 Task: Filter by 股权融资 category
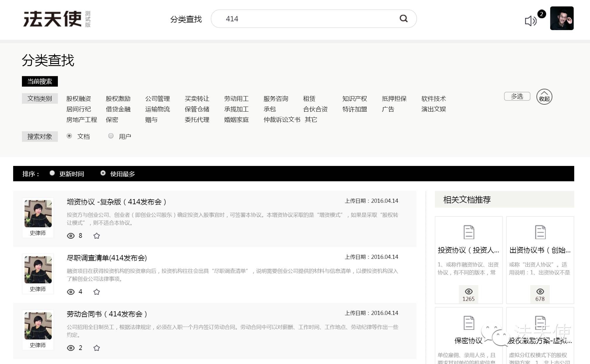pyautogui.click(x=79, y=99)
